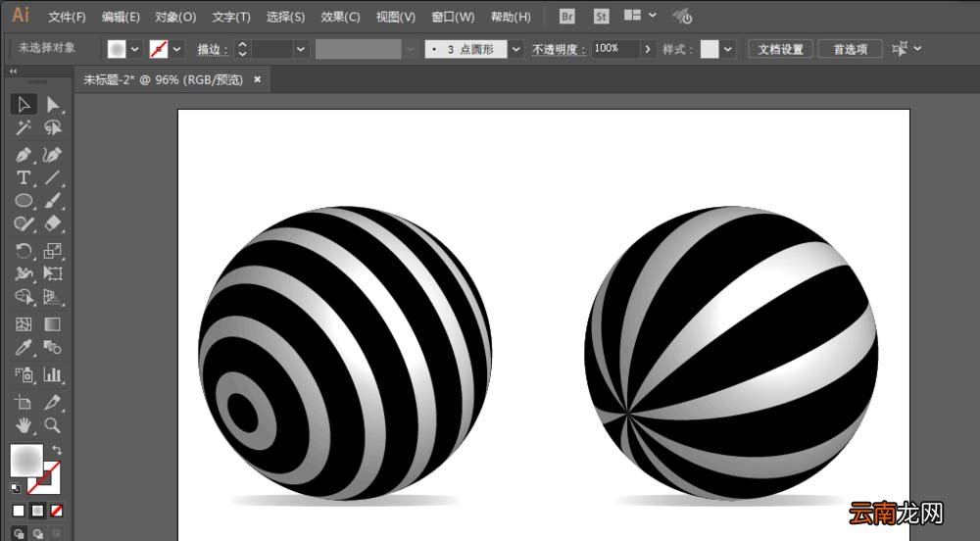Select the Mesh tool
The image size is (980, 541).
pyautogui.click(x=24, y=324)
